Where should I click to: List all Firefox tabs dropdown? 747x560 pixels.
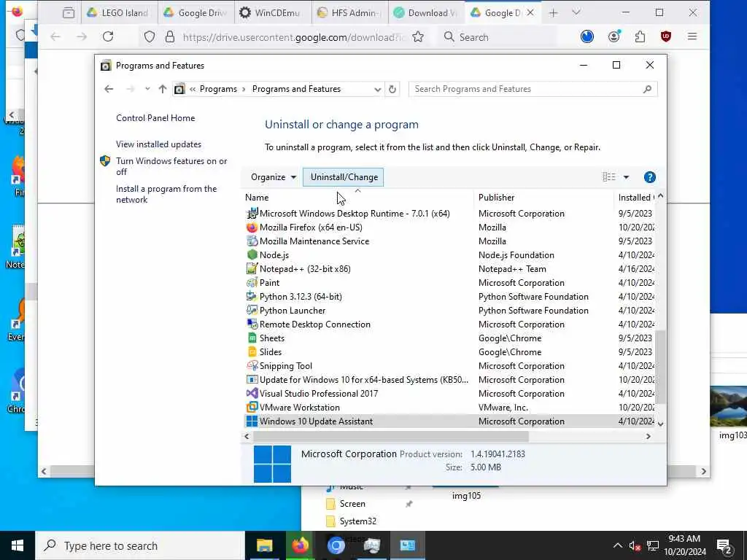pos(576,12)
